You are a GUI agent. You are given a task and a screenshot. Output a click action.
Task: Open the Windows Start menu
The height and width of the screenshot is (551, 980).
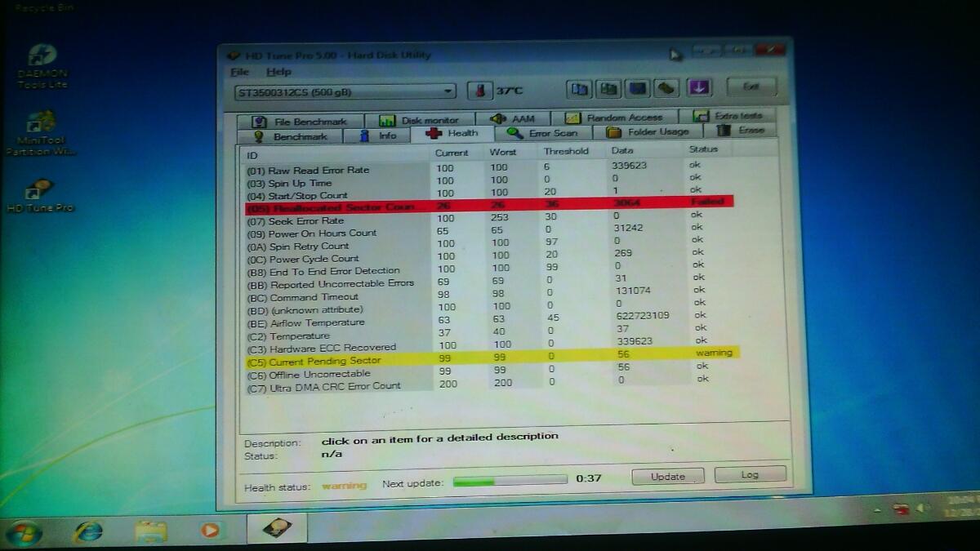coord(23,532)
